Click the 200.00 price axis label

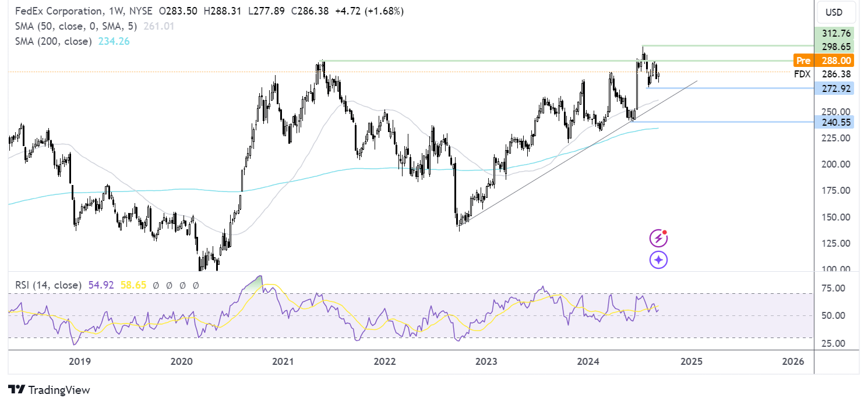click(836, 164)
